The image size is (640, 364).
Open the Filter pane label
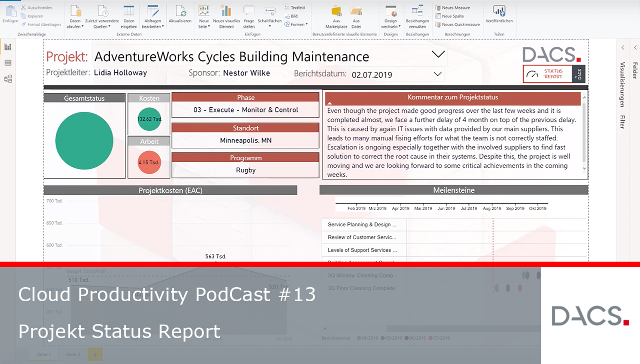tap(622, 122)
